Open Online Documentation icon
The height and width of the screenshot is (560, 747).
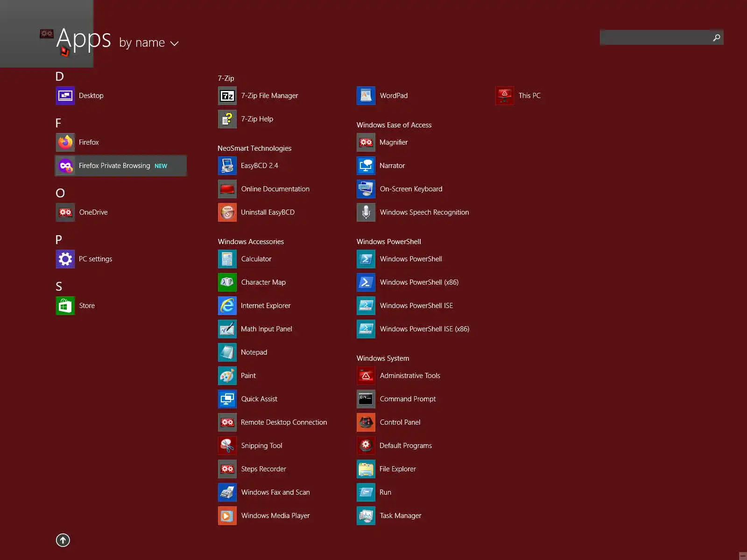pos(227,189)
